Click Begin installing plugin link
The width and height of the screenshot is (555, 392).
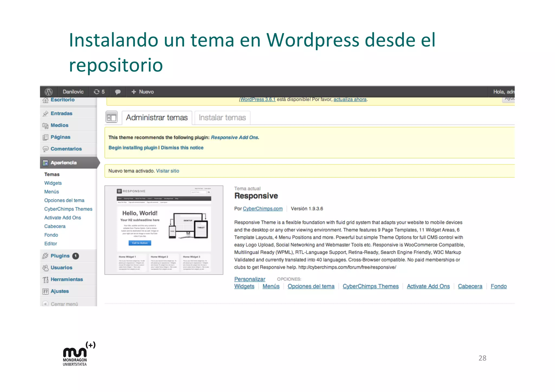133,148
